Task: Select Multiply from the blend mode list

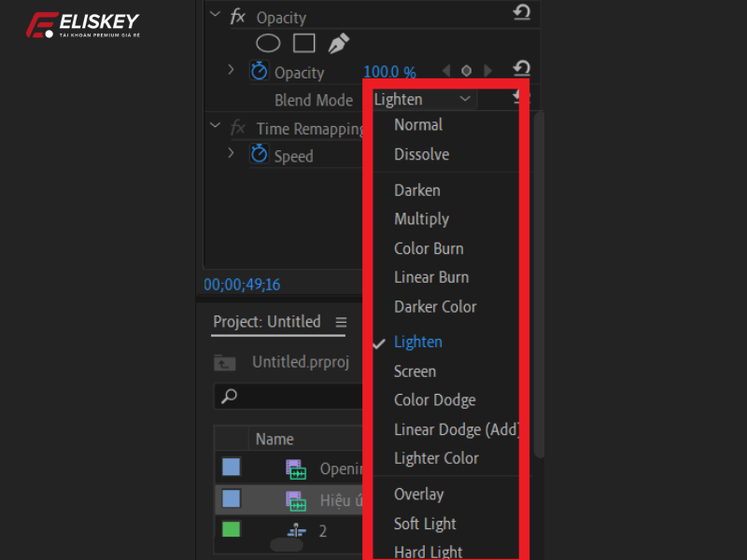Action: pyautogui.click(x=421, y=218)
